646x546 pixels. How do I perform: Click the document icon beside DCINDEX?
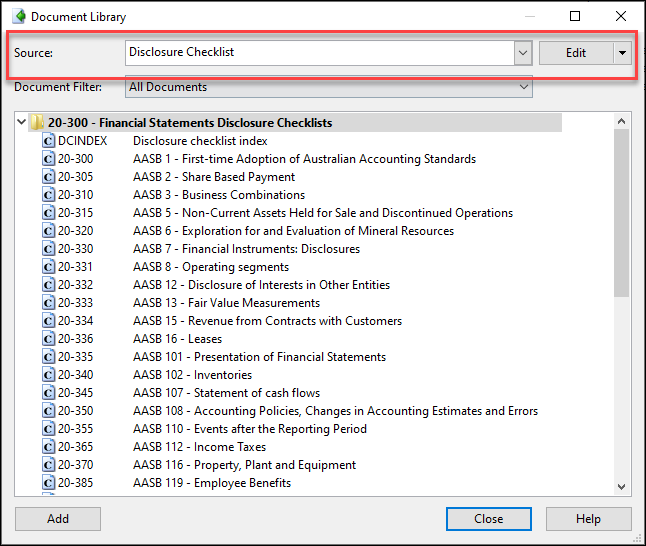[48, 141]
